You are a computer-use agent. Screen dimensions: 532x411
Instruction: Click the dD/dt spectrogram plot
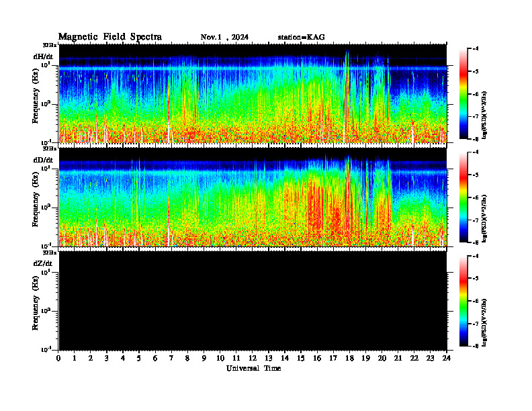click(253, 197)
